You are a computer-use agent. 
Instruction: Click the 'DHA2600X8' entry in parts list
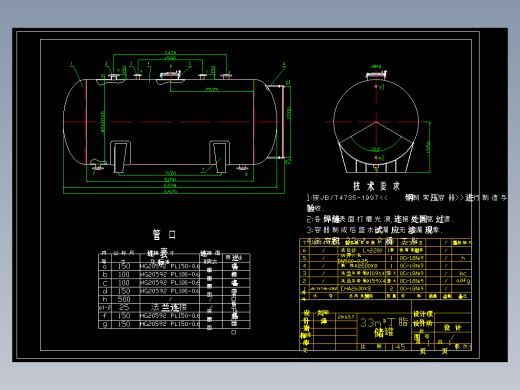(x=355, y=288)
